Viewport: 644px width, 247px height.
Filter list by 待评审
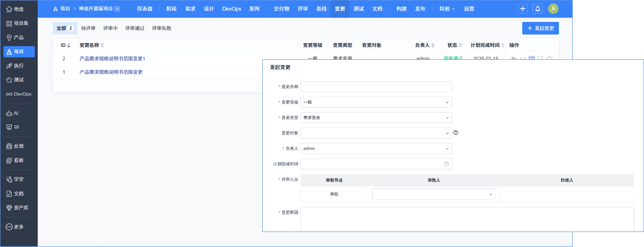[88, 28]
